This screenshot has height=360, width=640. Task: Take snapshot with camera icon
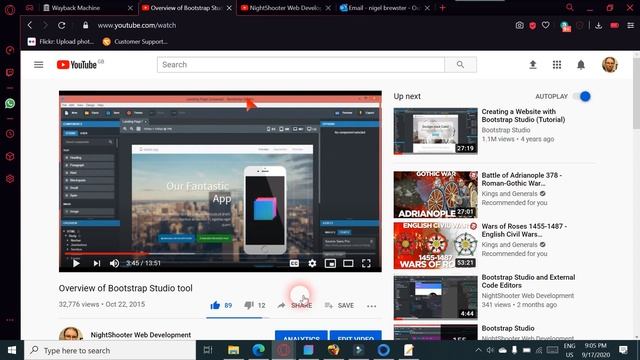pos(519,25)
